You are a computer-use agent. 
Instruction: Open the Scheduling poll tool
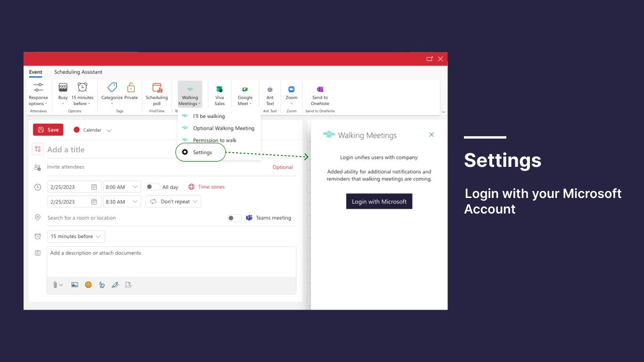coord(157,94)
